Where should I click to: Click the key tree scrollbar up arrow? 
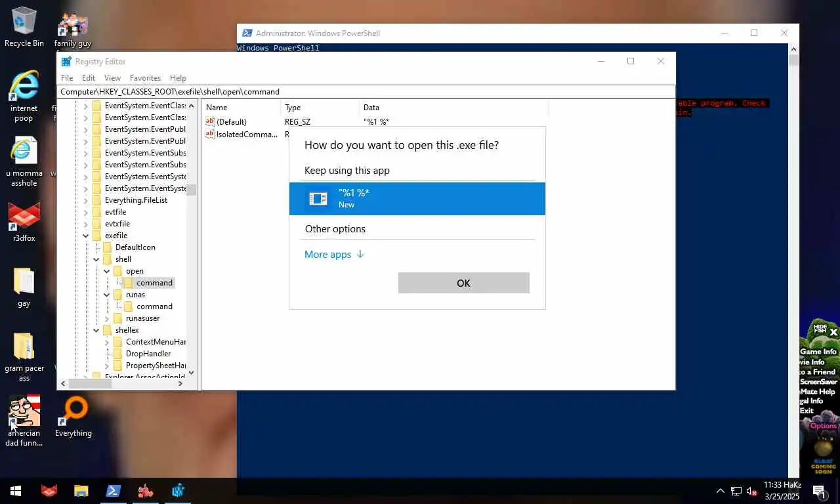pyautogui.click(x=192, y=106)
